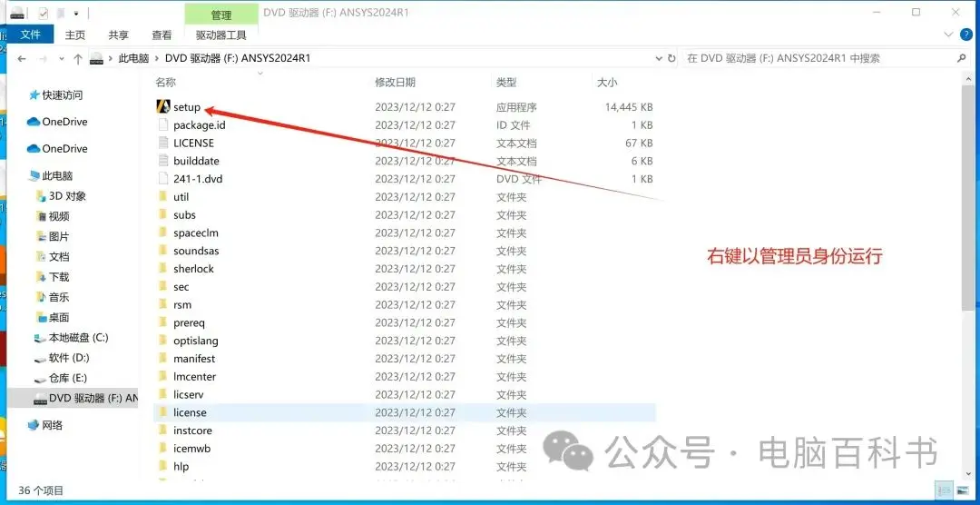The height and width of the screenshot is (505, 980).
Task: Select the sherlock folder icon
Action: [x=163, y=269]
